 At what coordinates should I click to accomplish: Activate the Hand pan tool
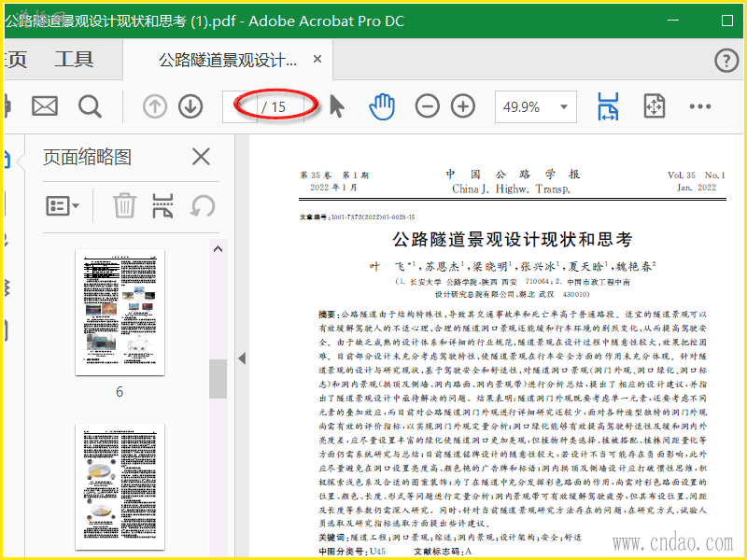click(x=382, y=106)
